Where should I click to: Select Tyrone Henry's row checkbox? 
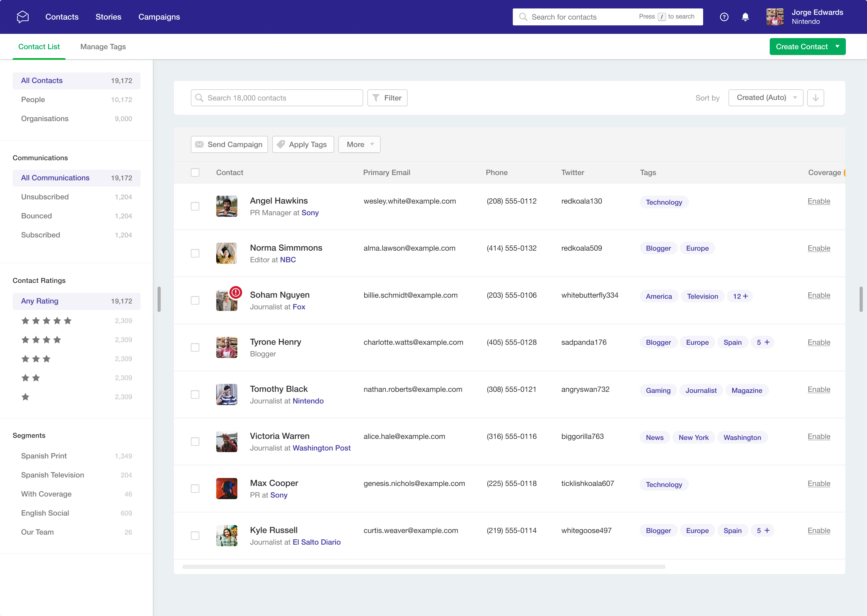(x=195, y=347)
